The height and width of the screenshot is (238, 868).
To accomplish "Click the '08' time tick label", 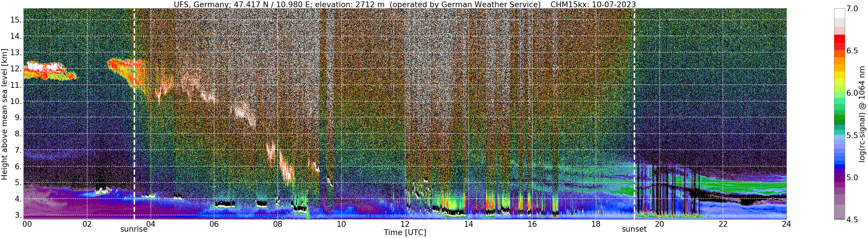I will click(277, 224).
